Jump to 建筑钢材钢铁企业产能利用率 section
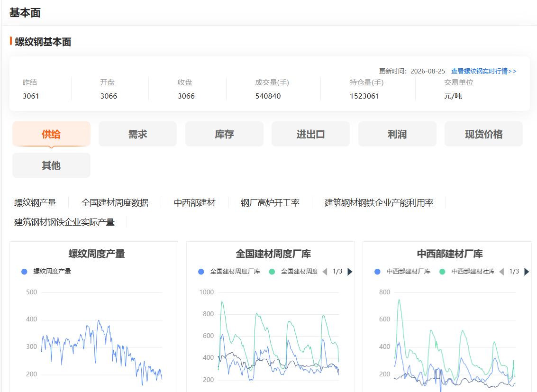 tap(379, 203)
